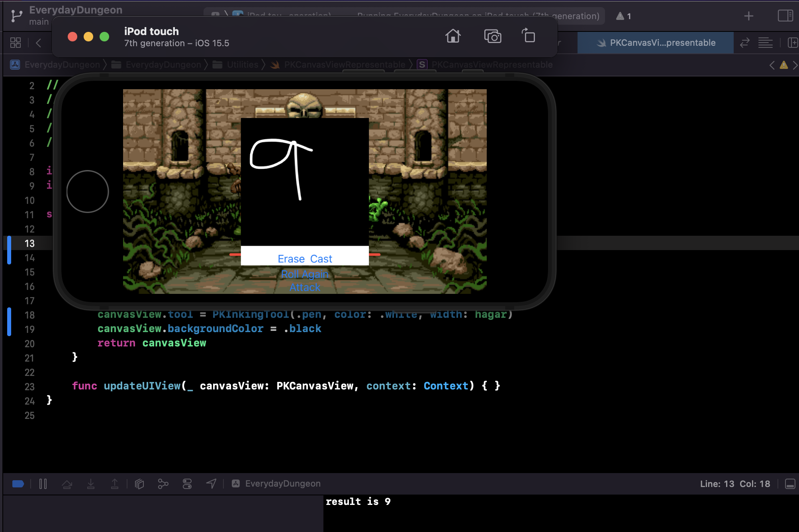Toggle breakpoints activation in debug bar
This screenshot has width=799, height=532.
[x=18, y=484]
